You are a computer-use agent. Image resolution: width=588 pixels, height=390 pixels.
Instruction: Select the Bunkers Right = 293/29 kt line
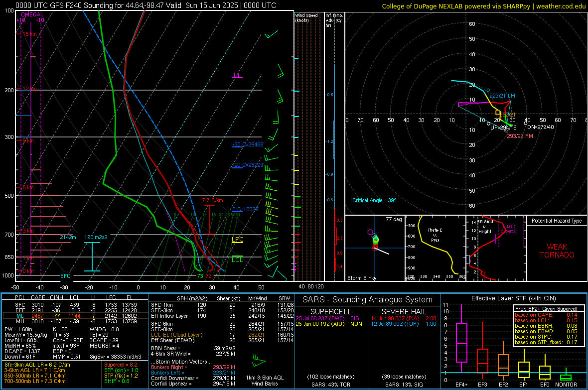pyautogui.click(x=193, y=368)
